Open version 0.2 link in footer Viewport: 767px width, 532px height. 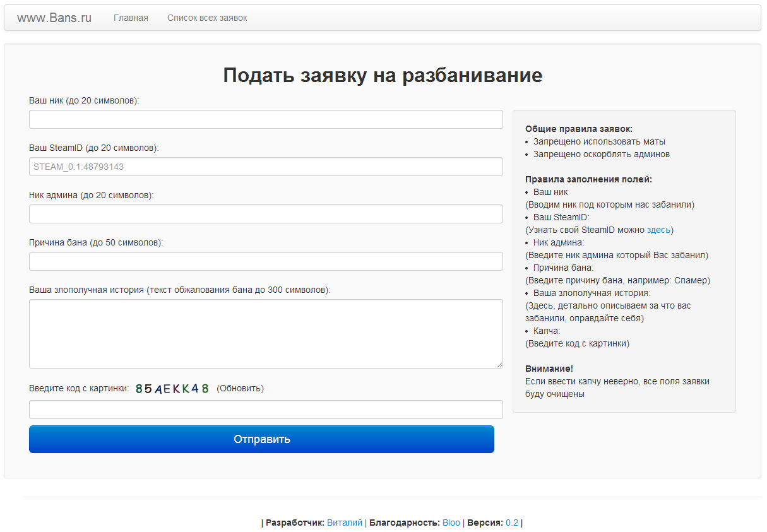coord(512,523)
